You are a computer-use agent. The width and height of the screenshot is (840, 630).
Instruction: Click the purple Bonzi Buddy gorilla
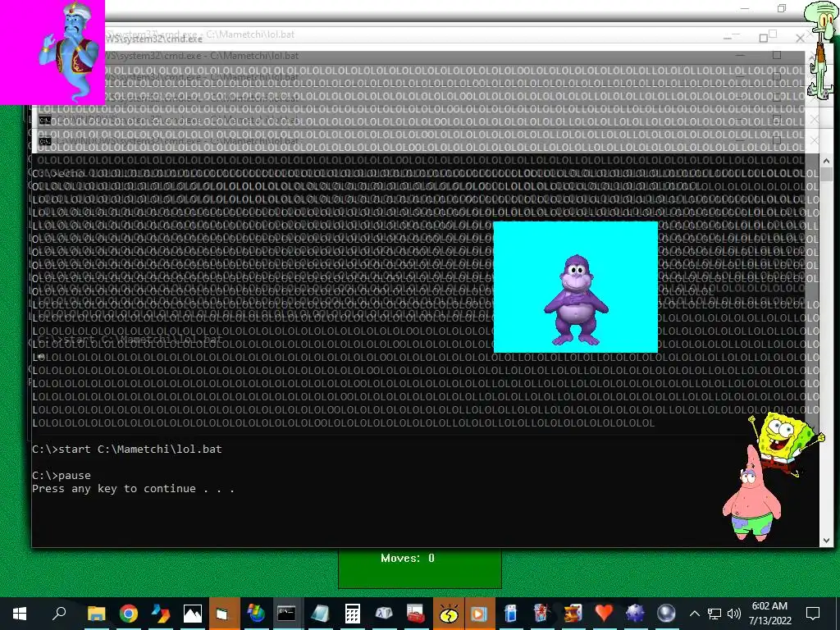(576, 300)
